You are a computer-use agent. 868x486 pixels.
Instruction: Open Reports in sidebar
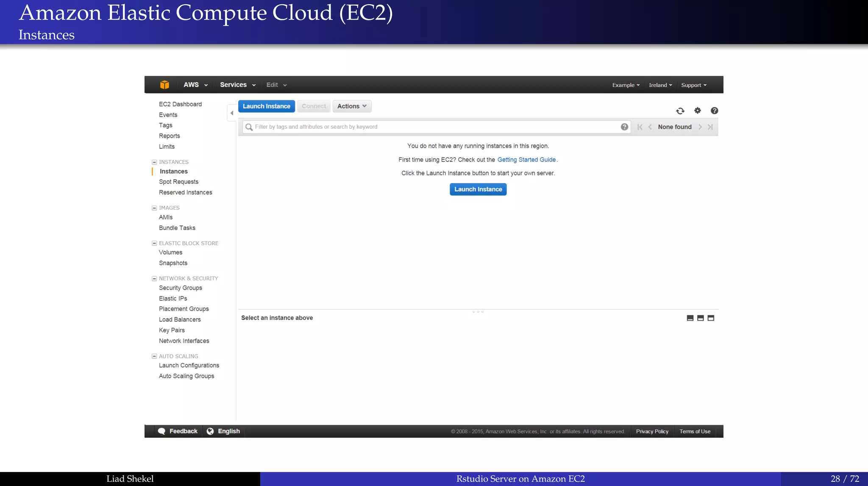point(169,136)
